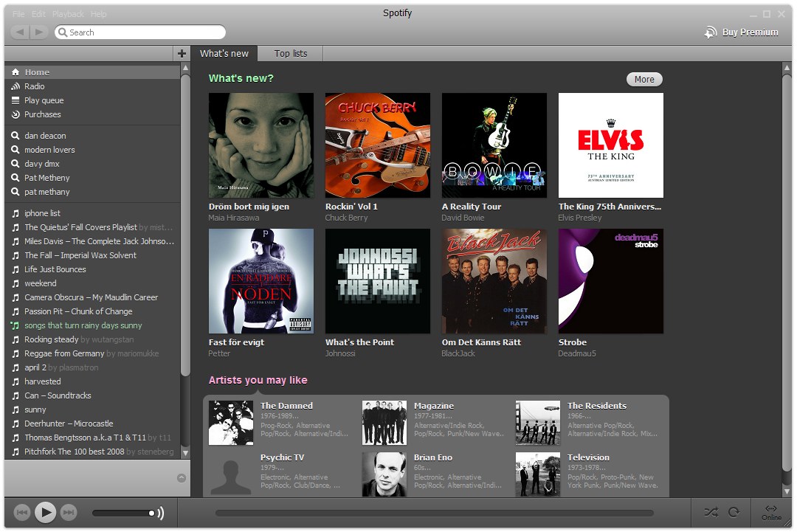797x532 pixels.
Task: Navigate back with the left arrow
Action: pyautogui.click(x=20, y=32)
